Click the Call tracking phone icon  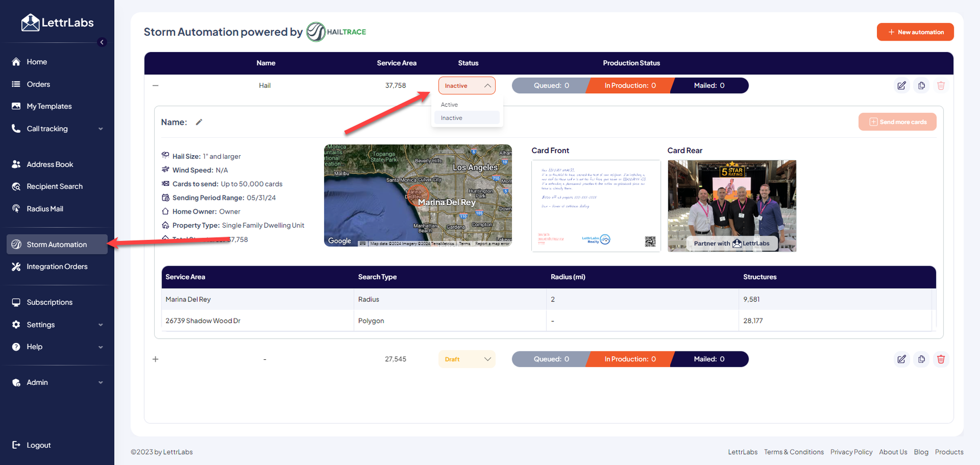(x=16, y=128)
